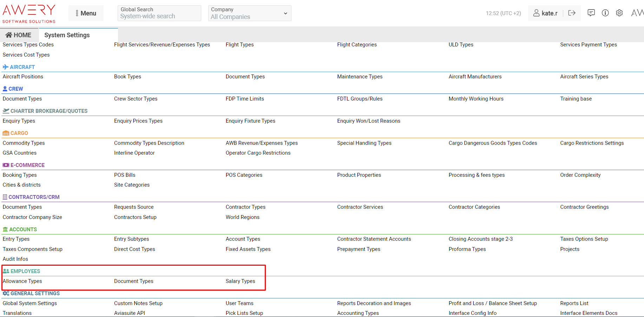644x317 pixels.
Task: Click the Employees section people icon
Action: tap(6, 271)
